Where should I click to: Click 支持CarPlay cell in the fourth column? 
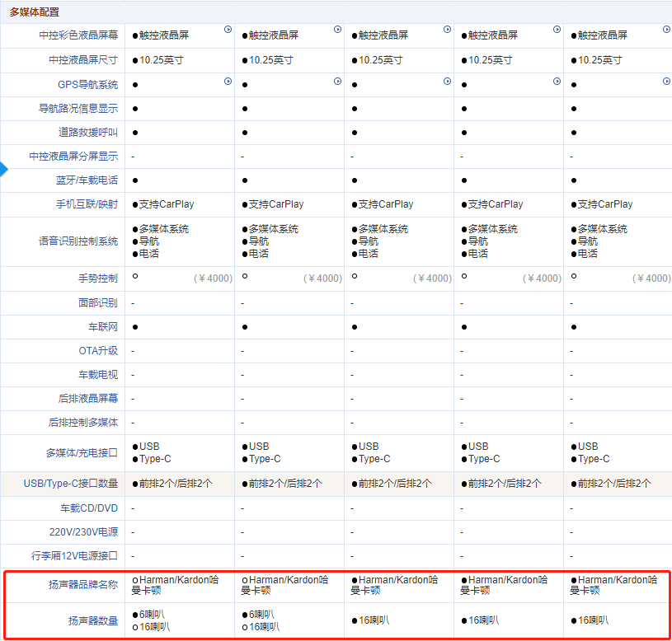pyautogui.click(x=495, y=204)
